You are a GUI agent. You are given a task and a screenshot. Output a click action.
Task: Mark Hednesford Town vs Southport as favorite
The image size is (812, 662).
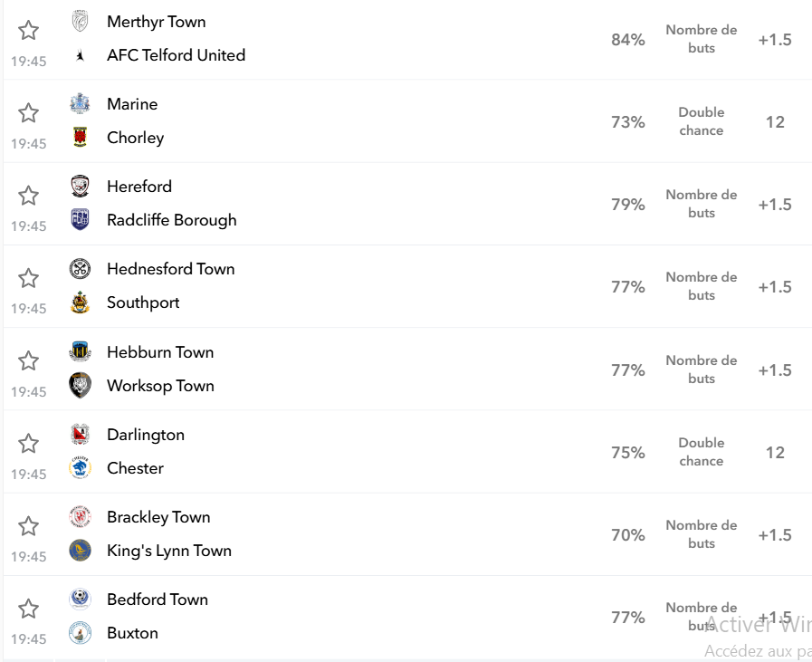(x=28, y=278)
